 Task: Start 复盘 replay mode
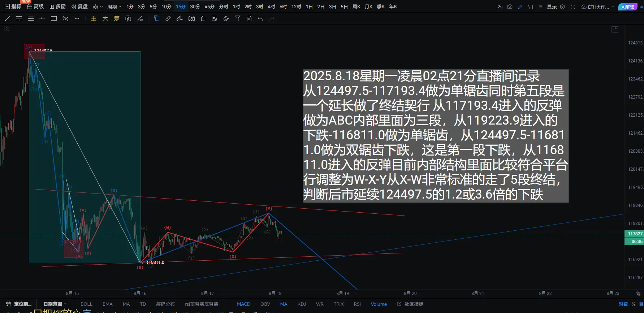pyautogui.click(x=80, y=6)
